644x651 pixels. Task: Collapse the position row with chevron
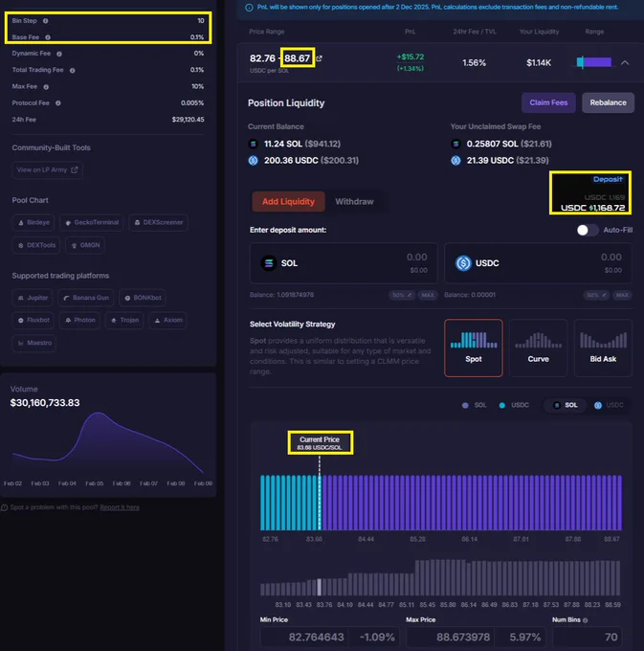pyautogui.click(x=625, y=62)
